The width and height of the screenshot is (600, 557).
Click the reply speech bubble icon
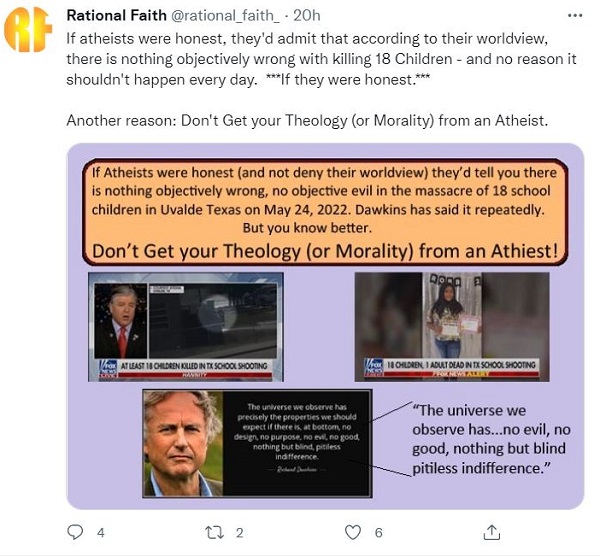75,532
